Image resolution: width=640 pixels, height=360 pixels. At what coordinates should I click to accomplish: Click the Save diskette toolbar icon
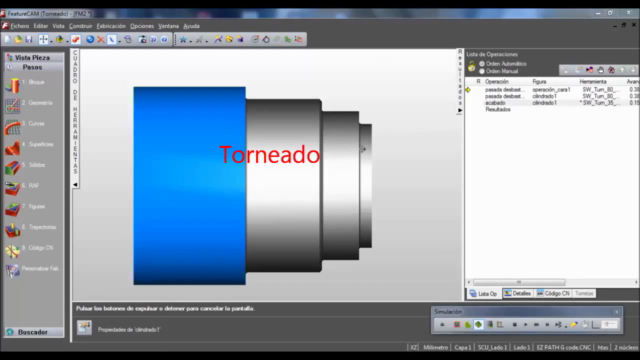point(29,40)
